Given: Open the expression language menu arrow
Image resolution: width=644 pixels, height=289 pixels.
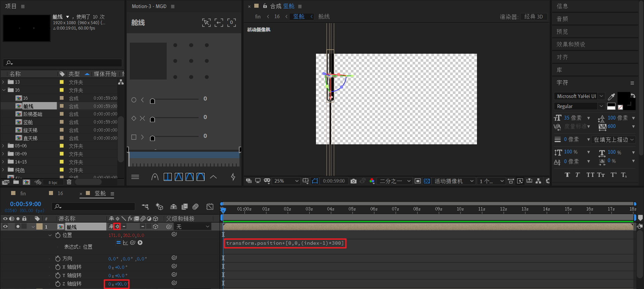Looking at the screenshot, I should (140, 243).
